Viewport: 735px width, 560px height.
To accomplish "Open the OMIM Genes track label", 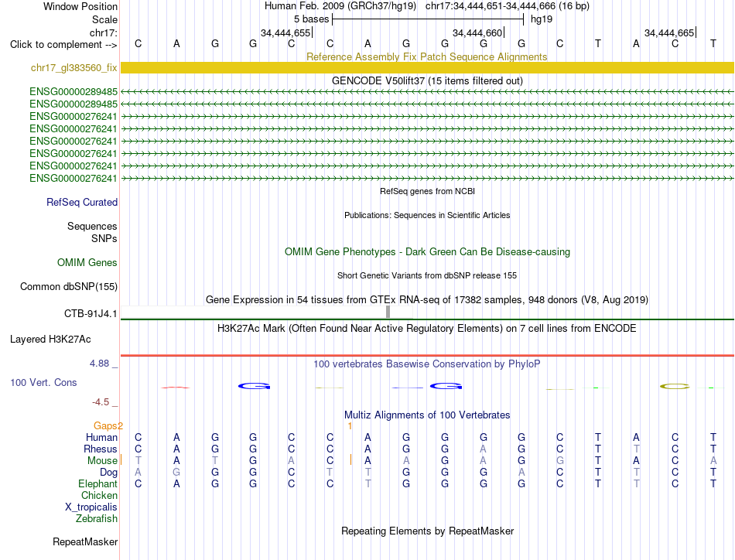I will pos(87,262).
